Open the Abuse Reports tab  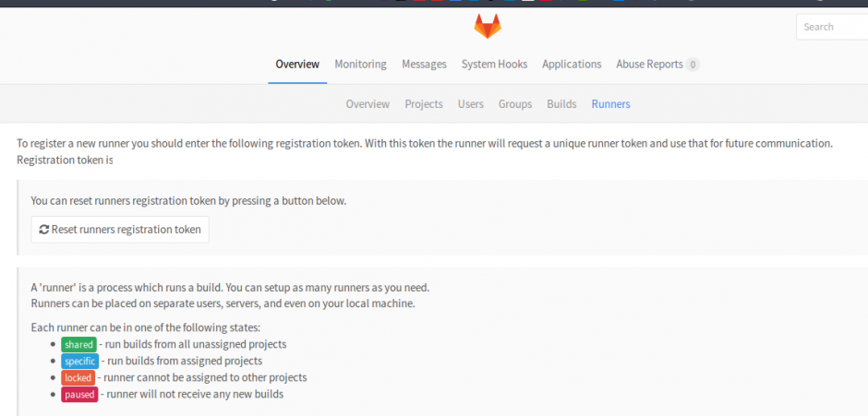[649, 65]
